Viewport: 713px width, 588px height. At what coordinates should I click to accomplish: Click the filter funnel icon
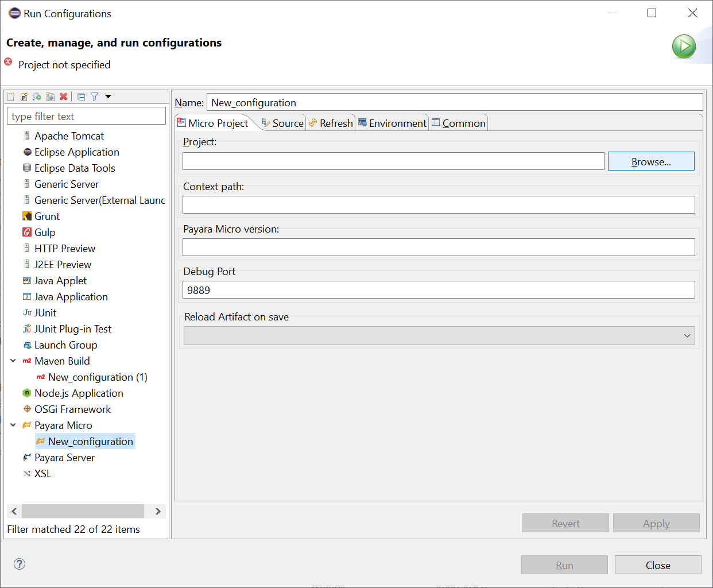[95, 97]
